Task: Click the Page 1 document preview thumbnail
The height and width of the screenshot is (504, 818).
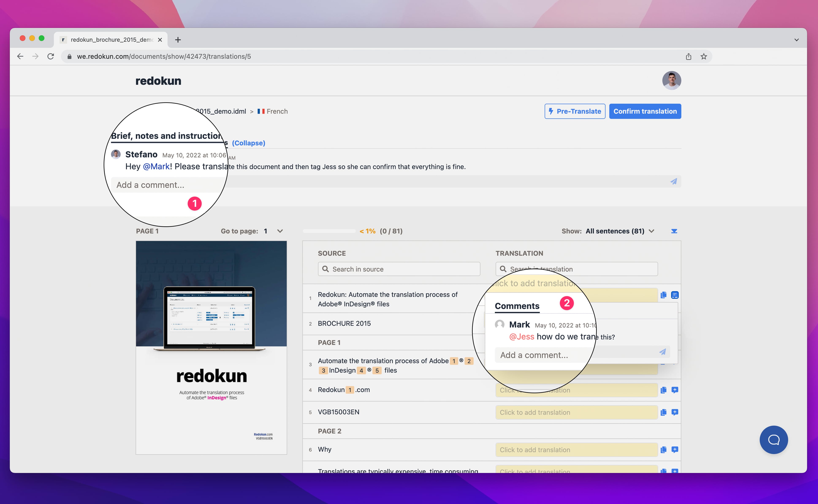Action: pos(211,347)
